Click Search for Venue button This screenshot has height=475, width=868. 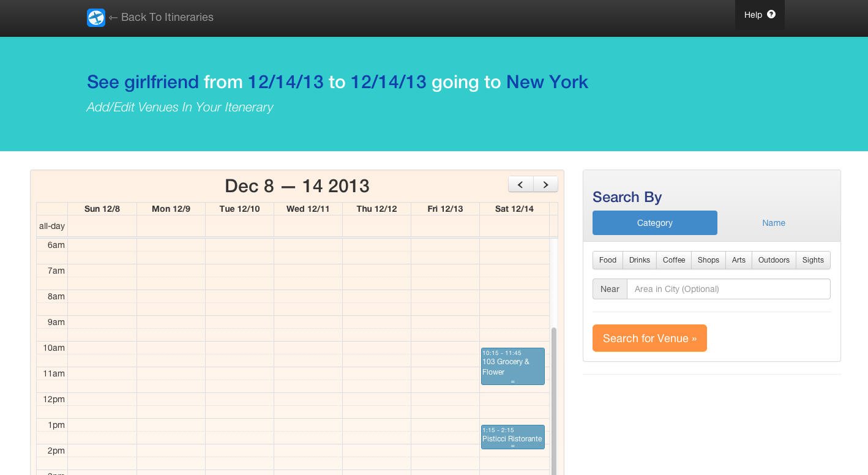tap(649, 338)
